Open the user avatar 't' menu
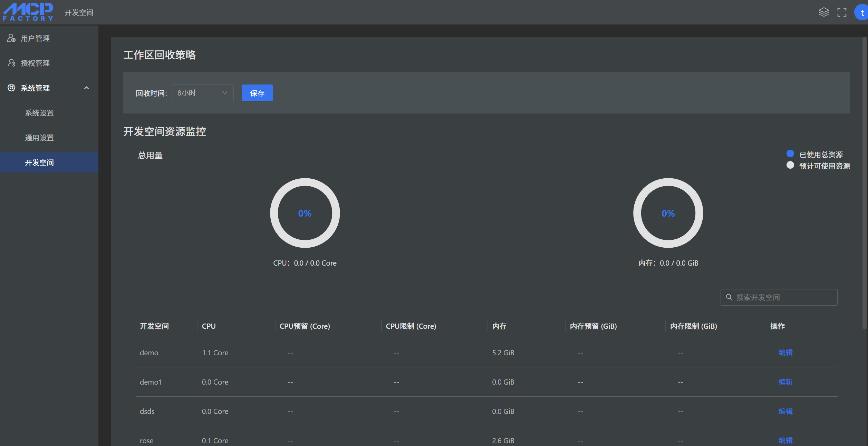This screenshot has height=446, width=868. click(862, 12)
